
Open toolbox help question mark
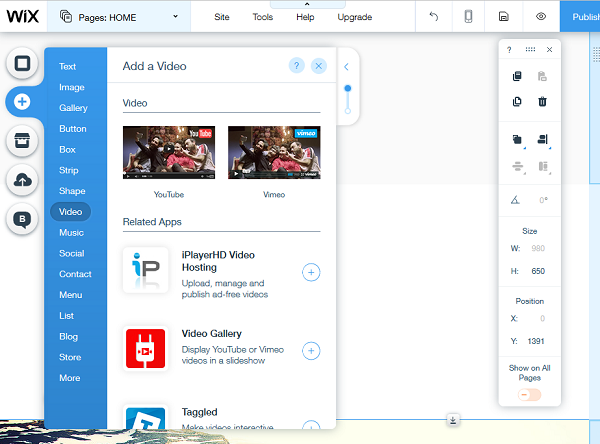509,50
